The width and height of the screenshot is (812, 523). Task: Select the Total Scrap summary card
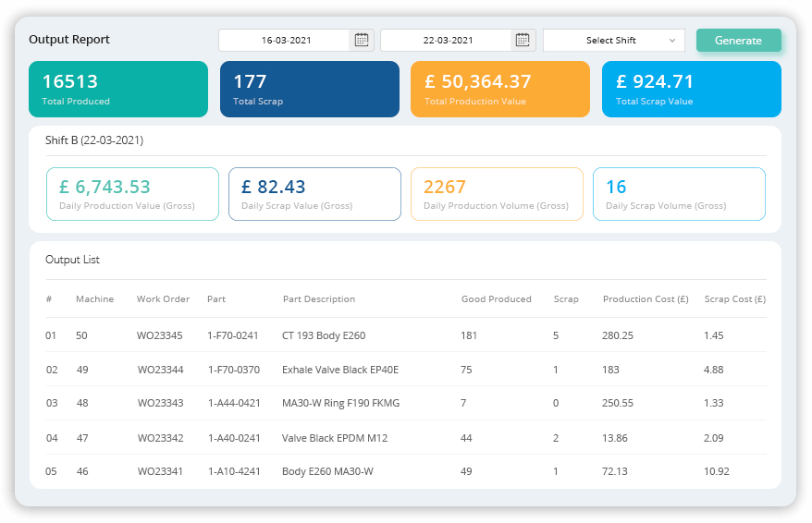coord(309,90)
